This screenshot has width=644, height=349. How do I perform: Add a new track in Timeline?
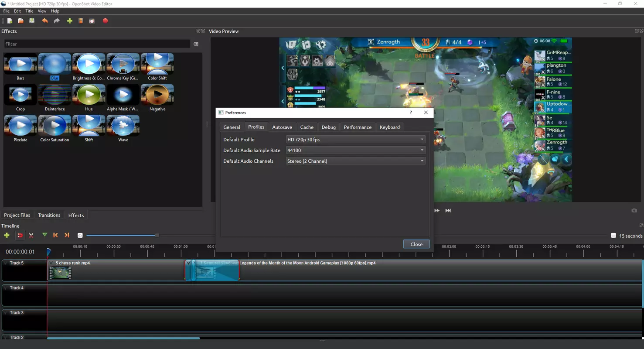[x=7, y=235]
